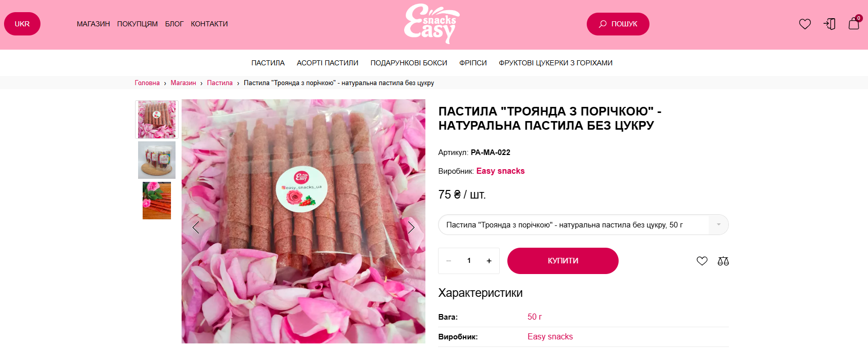Show next product image with right arrow
Screen dimensions: 868x348
[411, 227]
